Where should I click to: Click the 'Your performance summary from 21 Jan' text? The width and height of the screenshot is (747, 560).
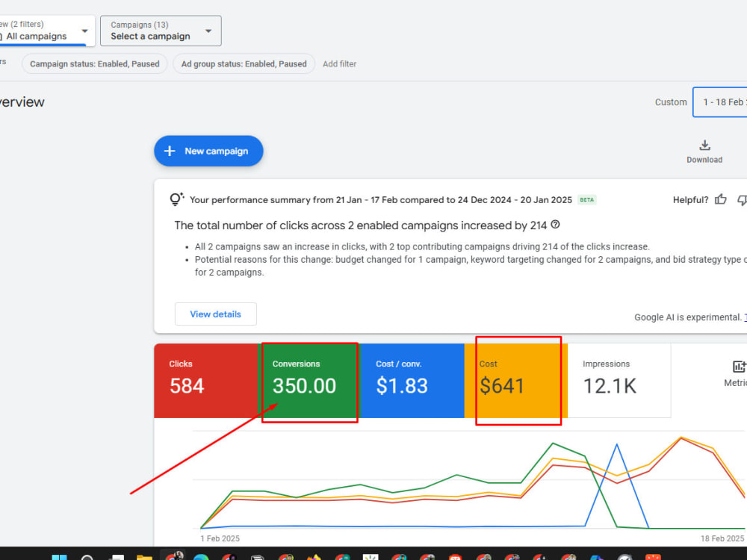(x=381, y=200)
